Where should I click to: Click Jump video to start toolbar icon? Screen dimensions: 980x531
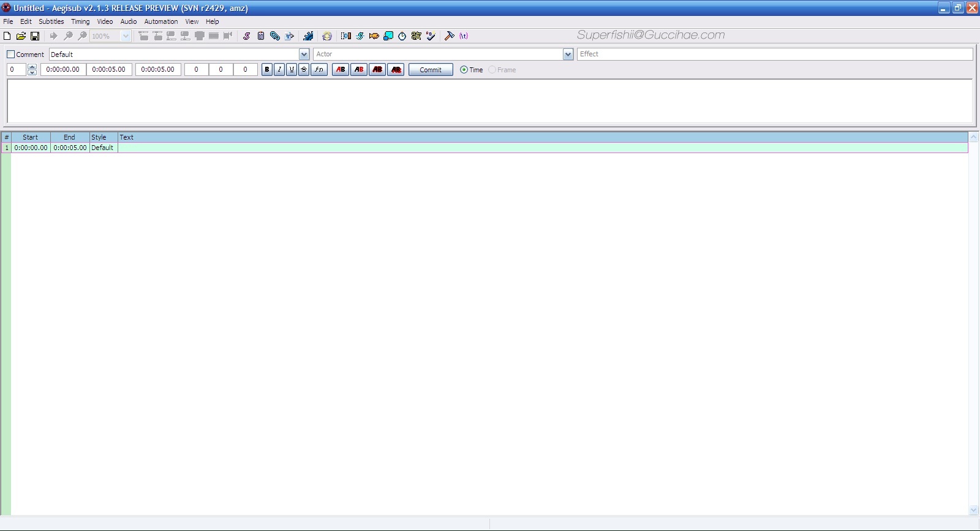(143, 36)
